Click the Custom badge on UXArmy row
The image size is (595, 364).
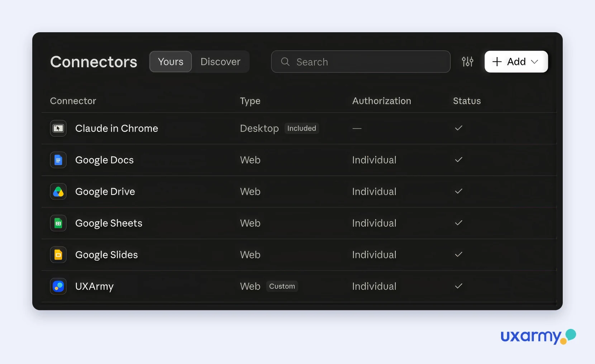282,286
